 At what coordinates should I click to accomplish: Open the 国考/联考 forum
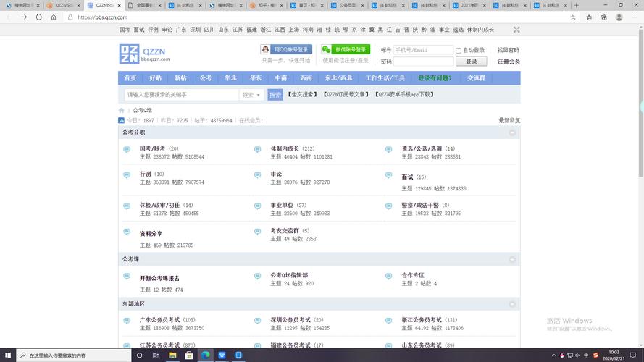152,148
